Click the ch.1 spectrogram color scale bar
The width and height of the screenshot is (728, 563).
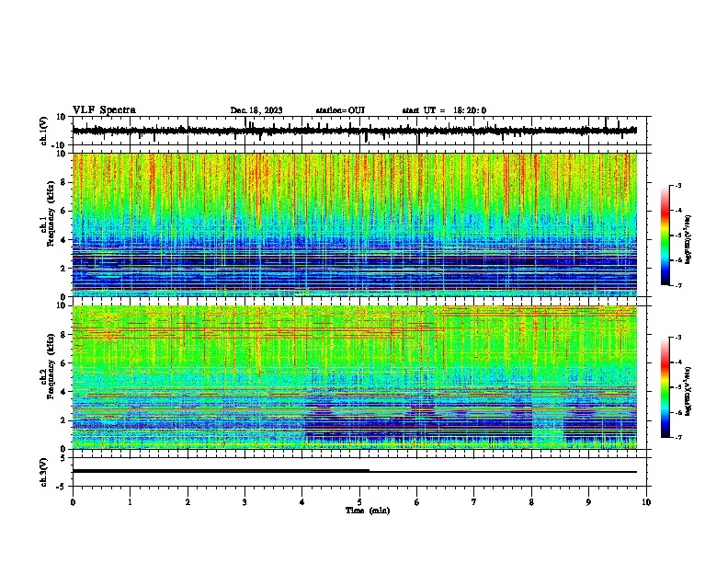click(665, 236)
